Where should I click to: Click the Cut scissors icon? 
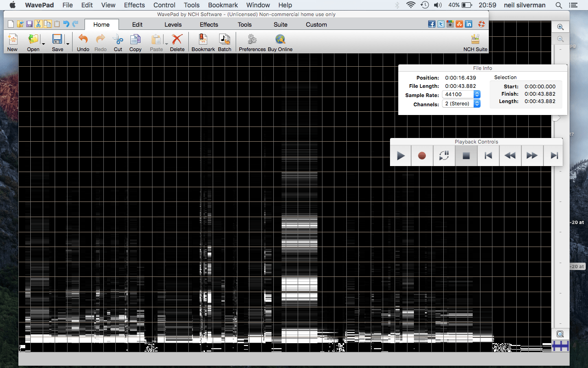[x=118, y=42]
